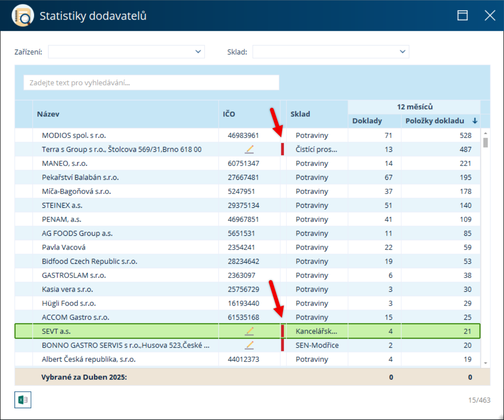This screenshot has width=504, height=420.
Task: Click the Excel export icon
Action: (23, 400)
